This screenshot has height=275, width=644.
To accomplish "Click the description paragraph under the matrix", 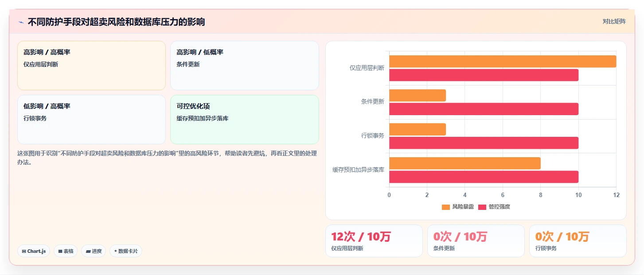I will pyautogui.click(x=167, y=158).
